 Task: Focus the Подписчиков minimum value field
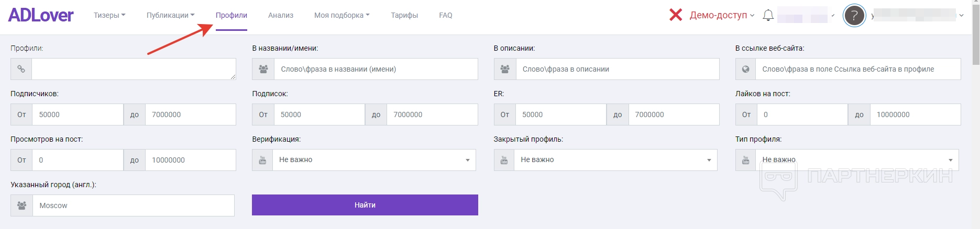tap(78, 115)
